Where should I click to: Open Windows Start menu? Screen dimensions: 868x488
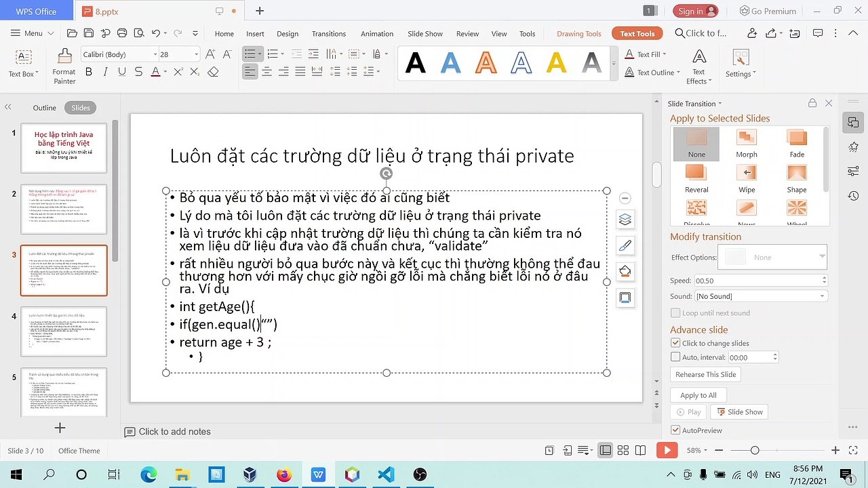(16, 474)
